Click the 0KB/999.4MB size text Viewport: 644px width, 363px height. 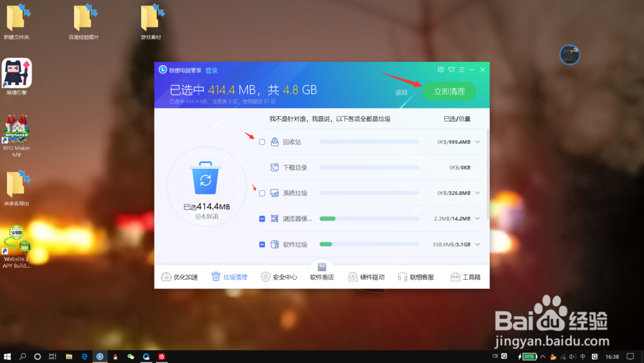(453, 142)
